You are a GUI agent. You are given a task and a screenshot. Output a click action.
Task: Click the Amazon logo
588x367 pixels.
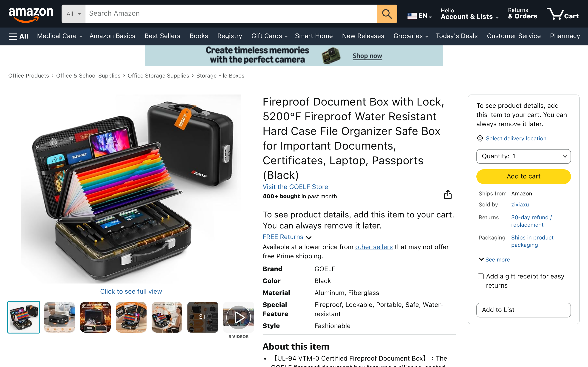(x=31, y=14)
